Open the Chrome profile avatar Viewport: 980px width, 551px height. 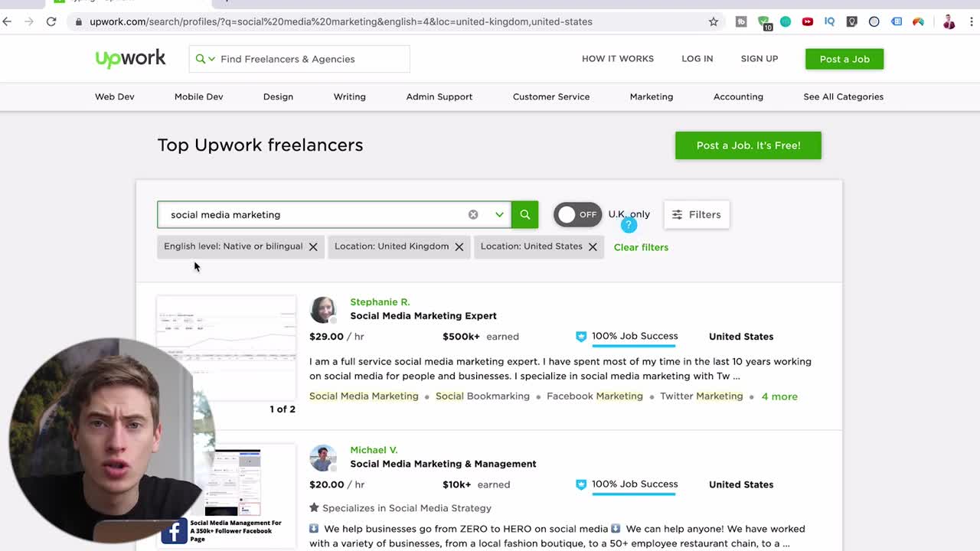pos(949,21)
